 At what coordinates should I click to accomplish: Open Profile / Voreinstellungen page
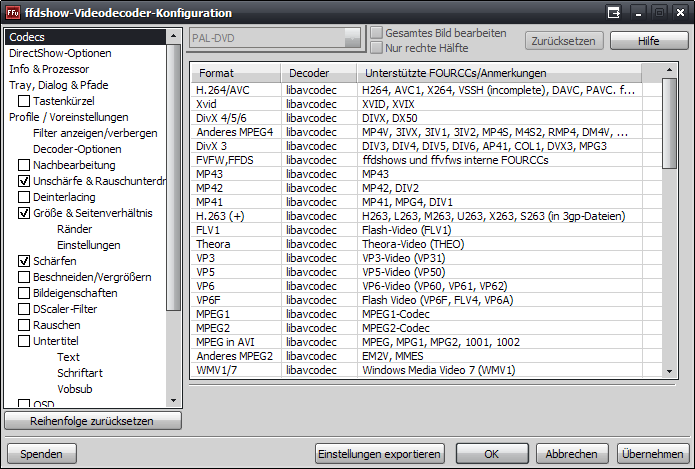pos(69,117)
